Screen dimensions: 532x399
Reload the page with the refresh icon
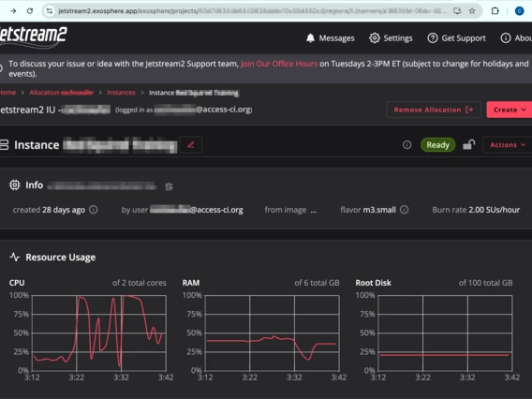30,11
